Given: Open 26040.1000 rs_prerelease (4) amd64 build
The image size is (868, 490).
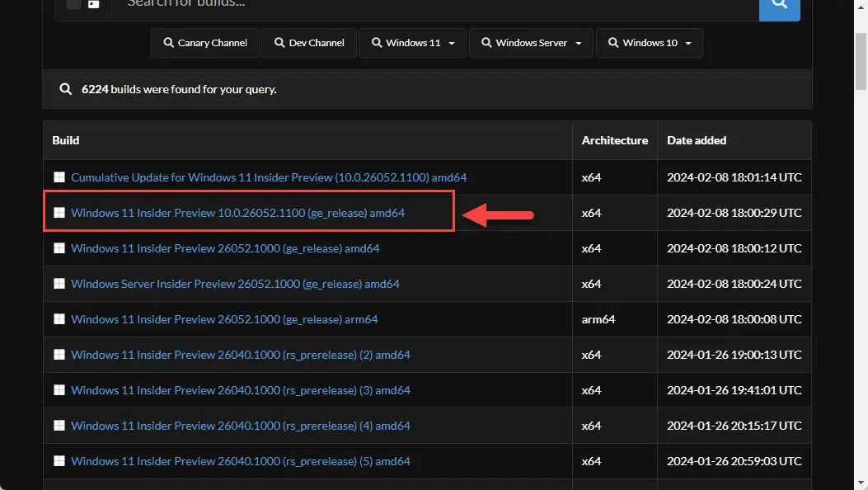Looking at the screenshot, I should coord(241,425).
